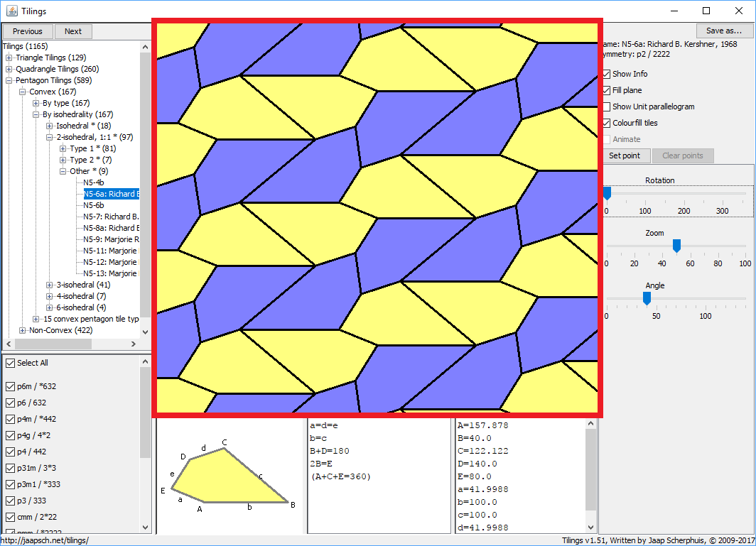Select the N5-8a: Richard tiling

tap(111, 228)
